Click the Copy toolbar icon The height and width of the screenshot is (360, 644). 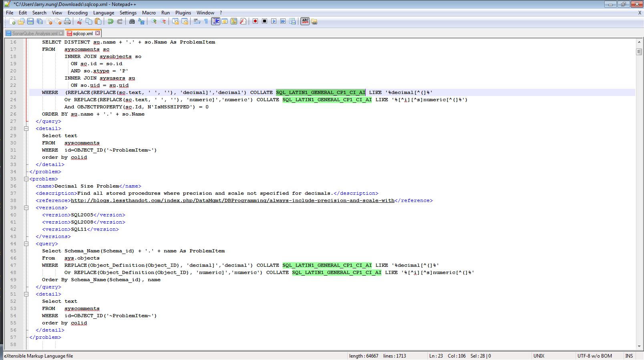[89, 21]
